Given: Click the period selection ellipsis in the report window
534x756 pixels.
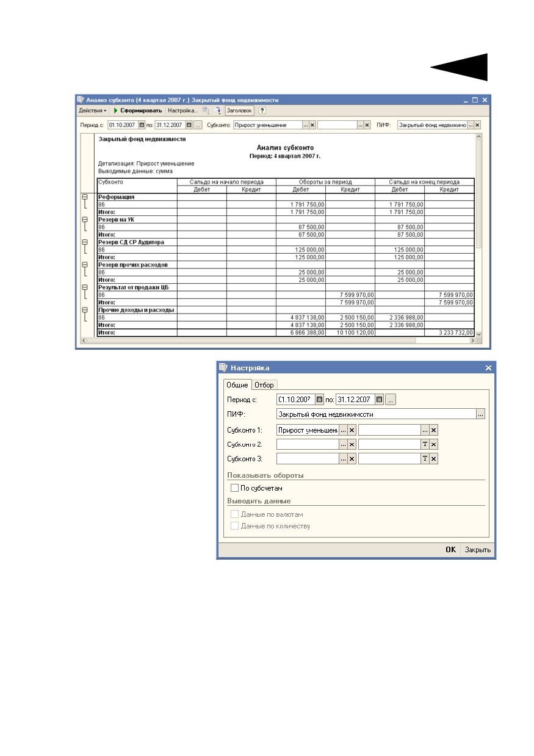Looking at the screenshot, I should click(x=198, y=124).
